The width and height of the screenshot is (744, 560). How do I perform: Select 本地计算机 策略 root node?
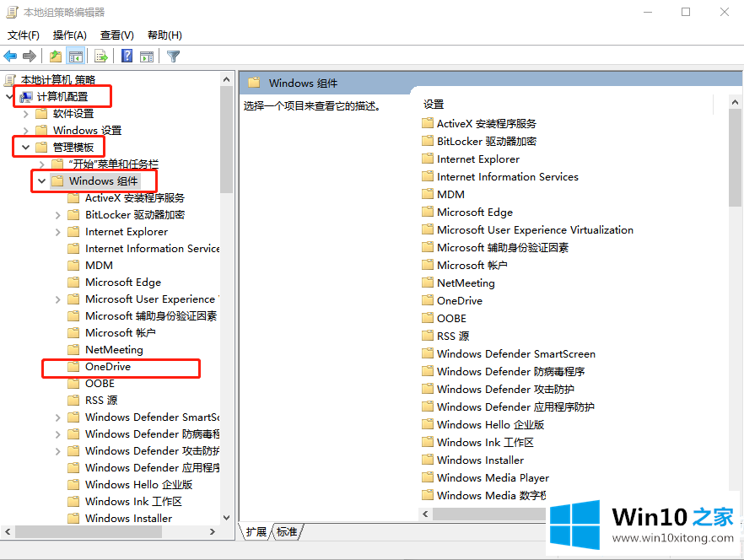coord(58,80)
